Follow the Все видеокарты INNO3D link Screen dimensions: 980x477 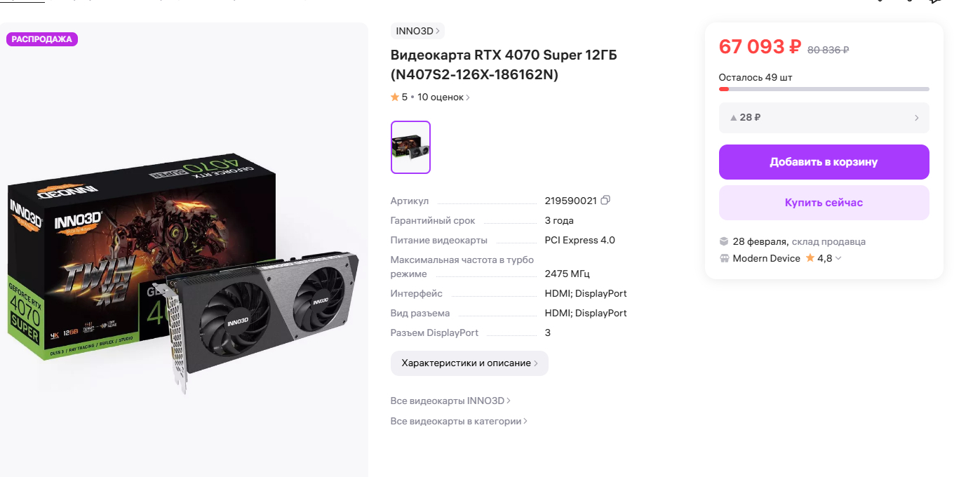[450, 401]
